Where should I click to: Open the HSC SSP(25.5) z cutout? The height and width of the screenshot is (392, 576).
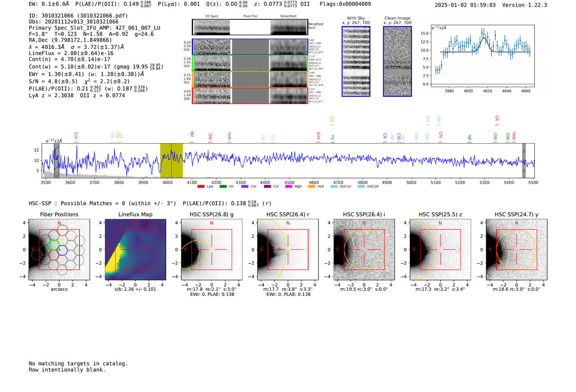pos(440,250)
